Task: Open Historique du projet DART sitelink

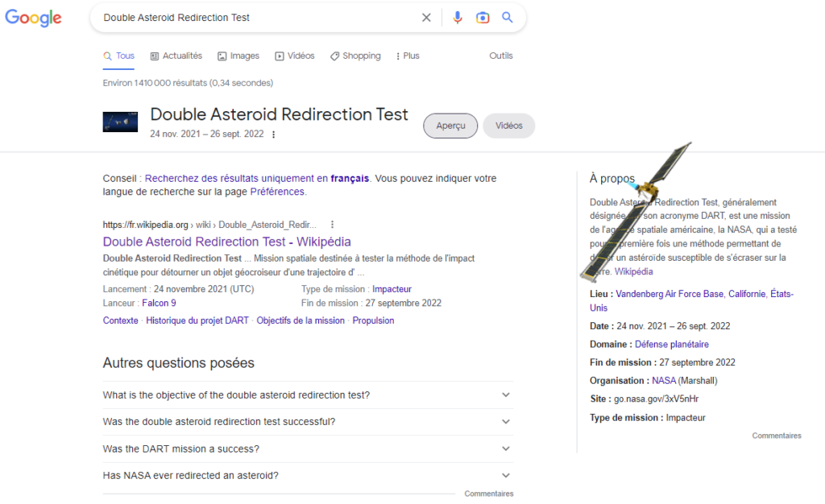Action: click(197, 320)
